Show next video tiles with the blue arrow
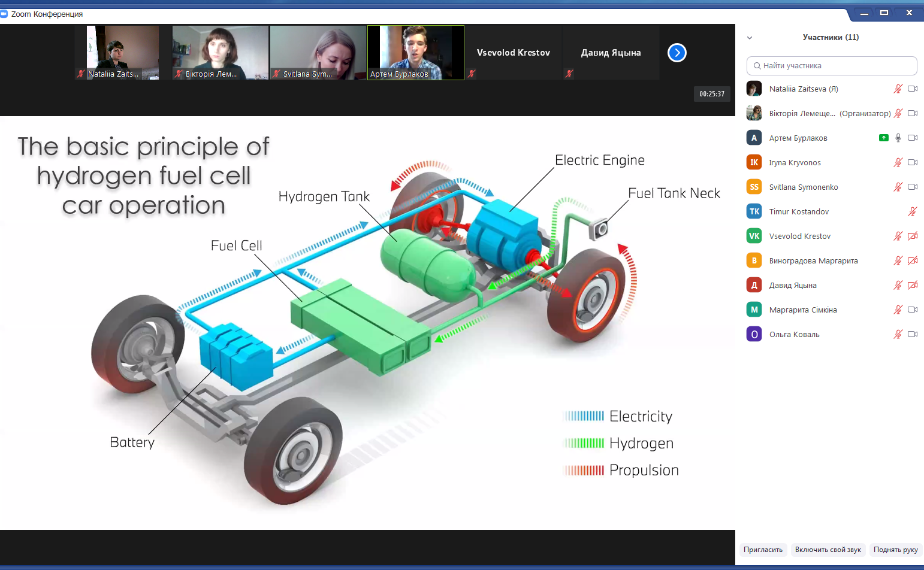This screenshot has height=570, width=924. [x=677, y=53]
